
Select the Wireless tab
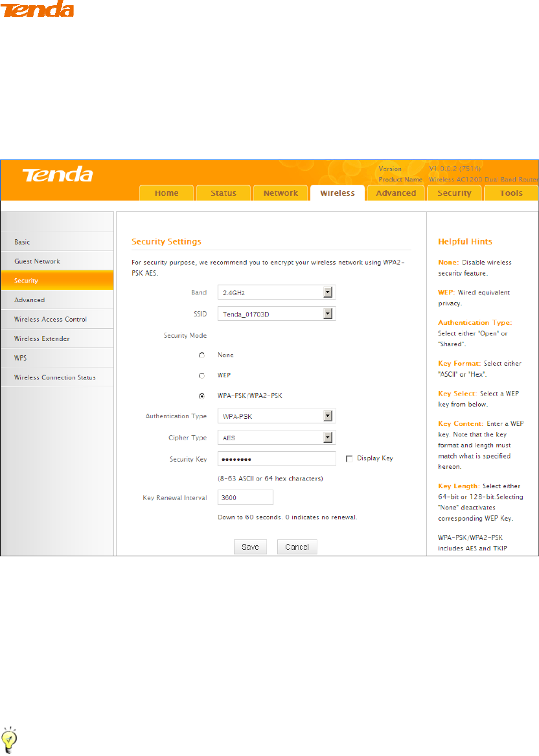point(337,193)
